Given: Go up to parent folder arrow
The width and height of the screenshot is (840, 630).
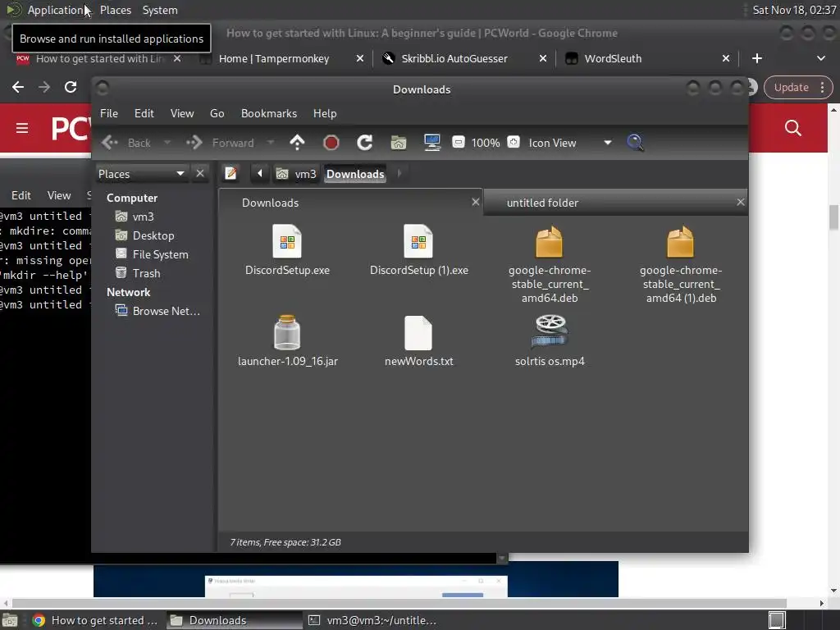Looking at the screenshot, I should click(297, 143).
